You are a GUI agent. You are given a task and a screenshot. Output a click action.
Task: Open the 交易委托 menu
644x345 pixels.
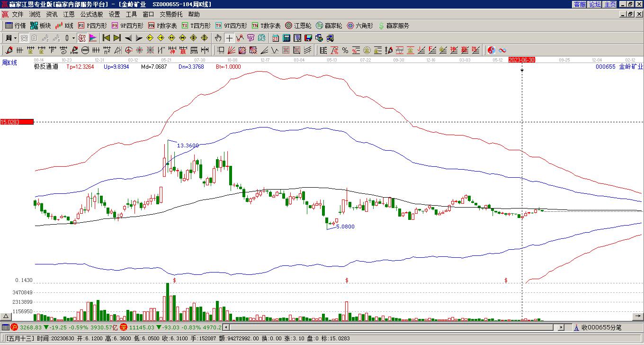(x=171, y=15)
